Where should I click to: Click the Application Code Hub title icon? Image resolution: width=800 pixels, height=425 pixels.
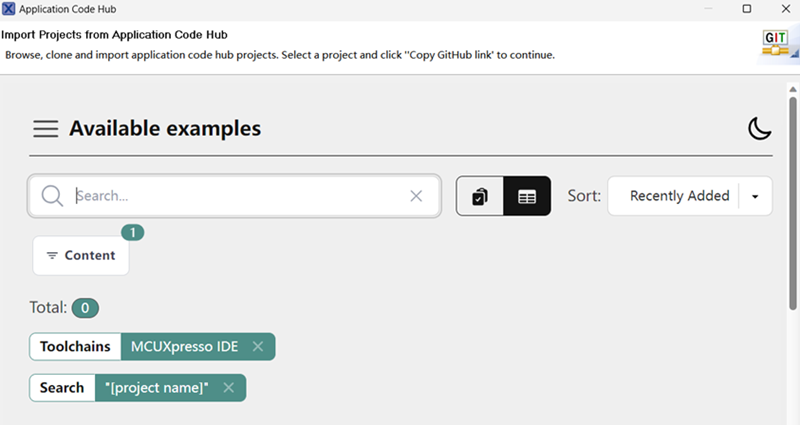(9, 8)
